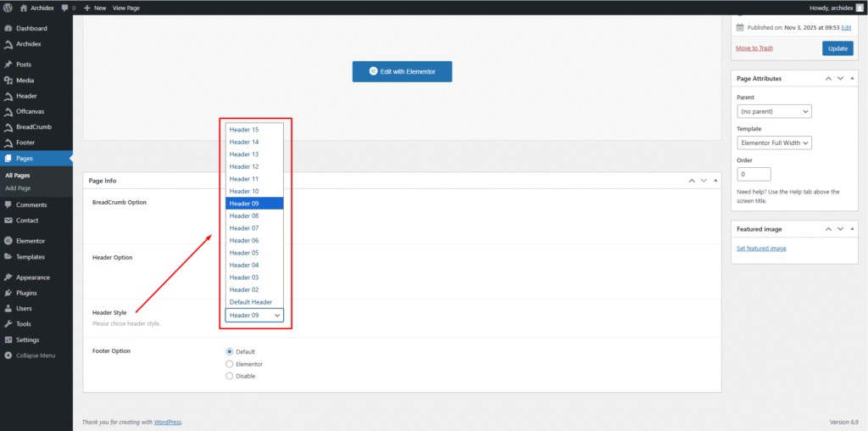Select Default footer option radio button
This screenshot has height=431, width=868.
[x=230, y=351]
